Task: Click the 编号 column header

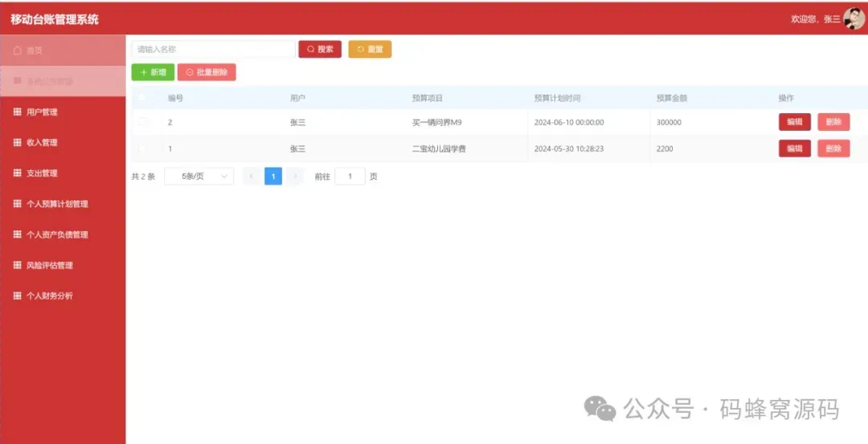Action: [176, 99]
